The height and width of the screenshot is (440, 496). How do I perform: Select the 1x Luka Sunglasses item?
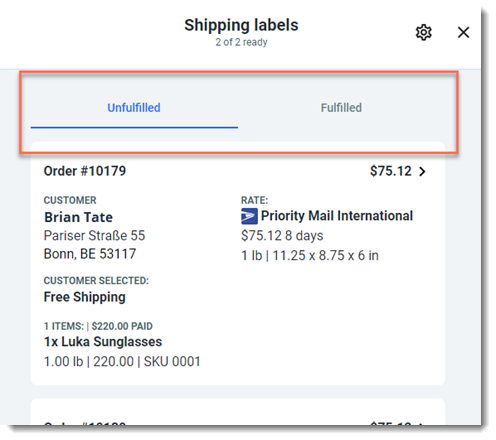pyautogui.click(x=103, y=342)
